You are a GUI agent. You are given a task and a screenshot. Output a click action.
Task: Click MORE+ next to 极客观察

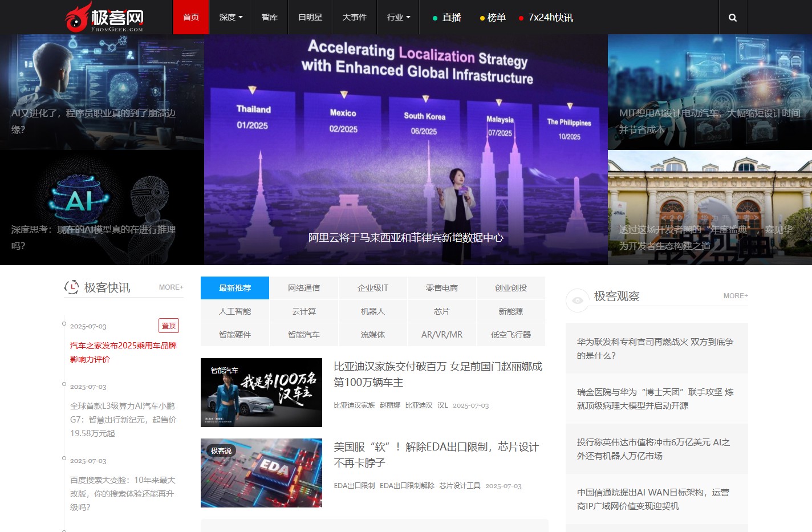coord(736,296)
